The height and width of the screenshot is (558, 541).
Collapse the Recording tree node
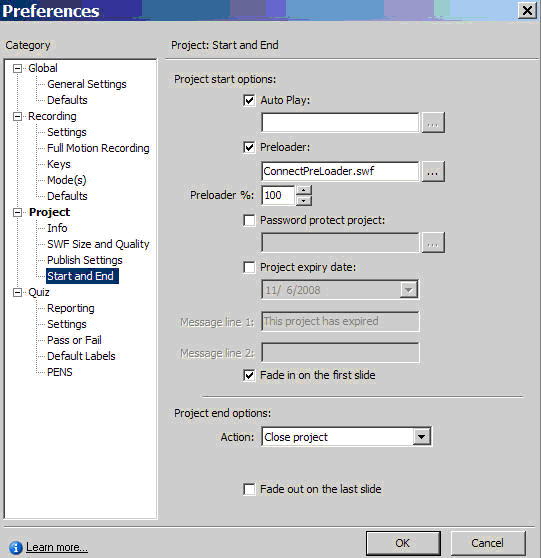tap(17, 116)
